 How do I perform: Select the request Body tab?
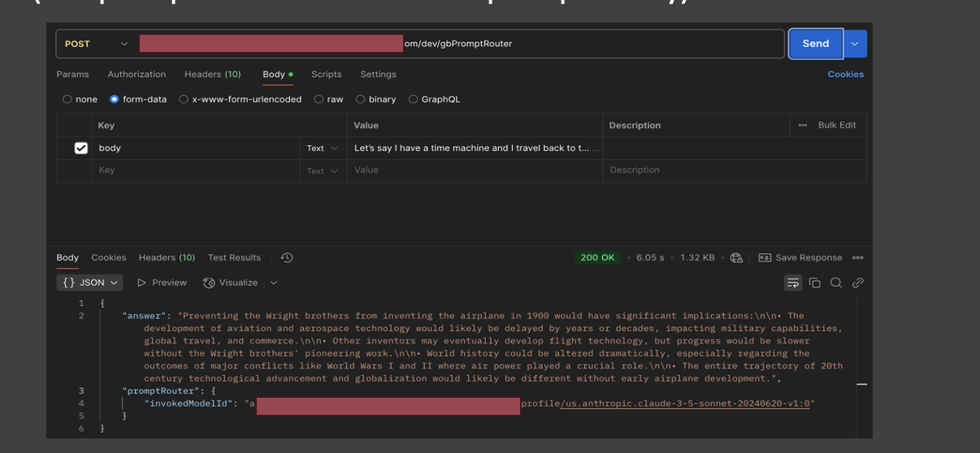click(x=277, y=74)
